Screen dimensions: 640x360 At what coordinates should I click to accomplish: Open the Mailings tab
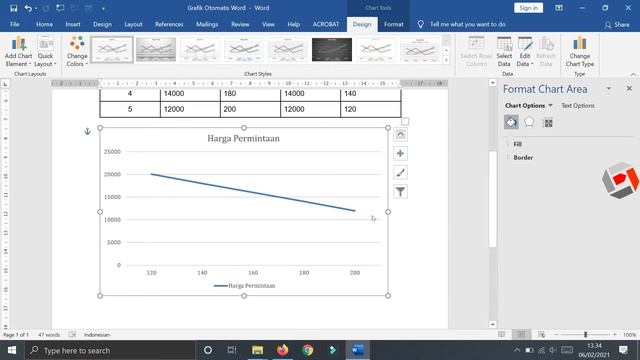pyautogui.click(x=207, y=24)
